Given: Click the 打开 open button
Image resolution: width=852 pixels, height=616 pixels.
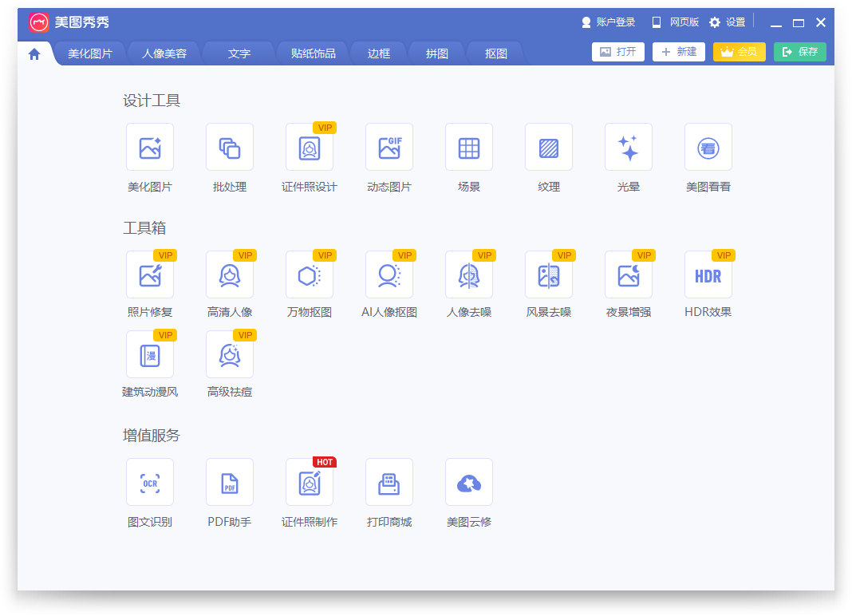Looking at the screenshot, I should pyautogui.click(x=618, y=52).
